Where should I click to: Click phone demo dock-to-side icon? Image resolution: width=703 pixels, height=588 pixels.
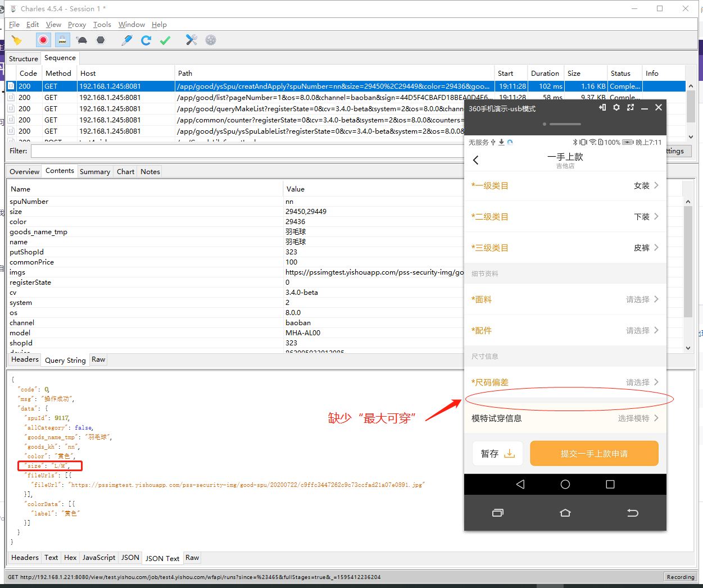pyautogui.click(x=602, y=107)
